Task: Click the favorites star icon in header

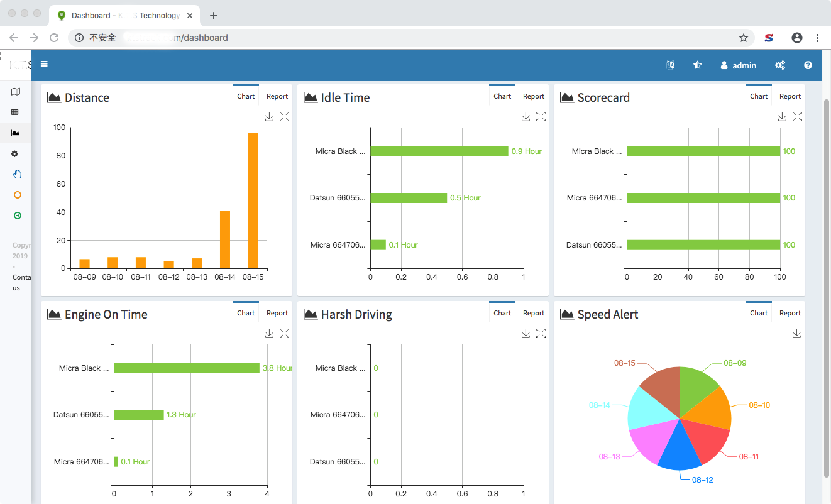Action: coord(697,65)
